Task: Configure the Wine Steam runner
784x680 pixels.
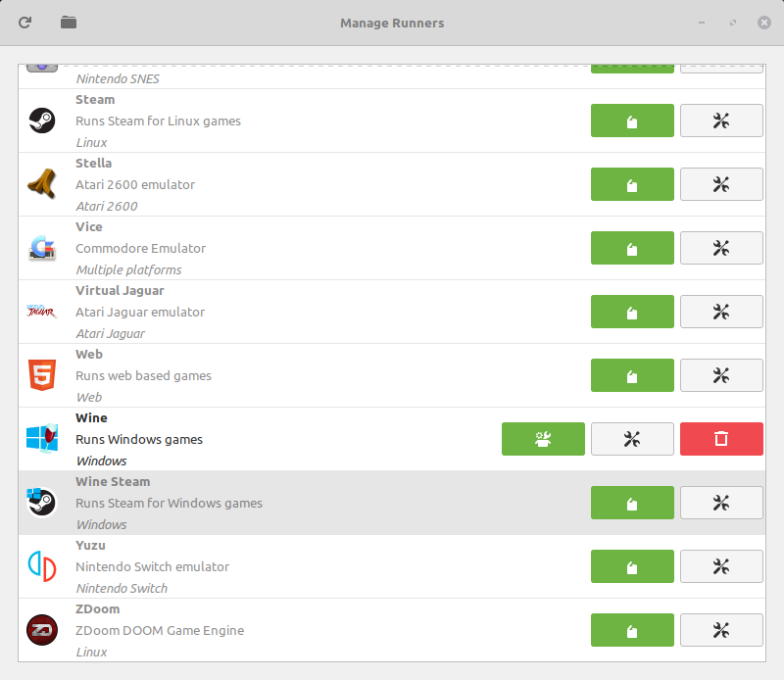Action: (x=721, y=503)
